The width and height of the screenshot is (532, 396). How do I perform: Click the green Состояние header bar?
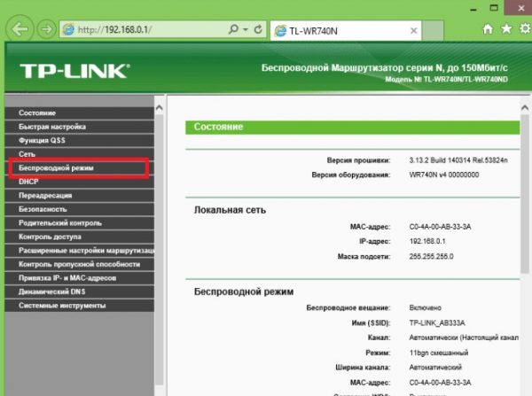point(352,128)
